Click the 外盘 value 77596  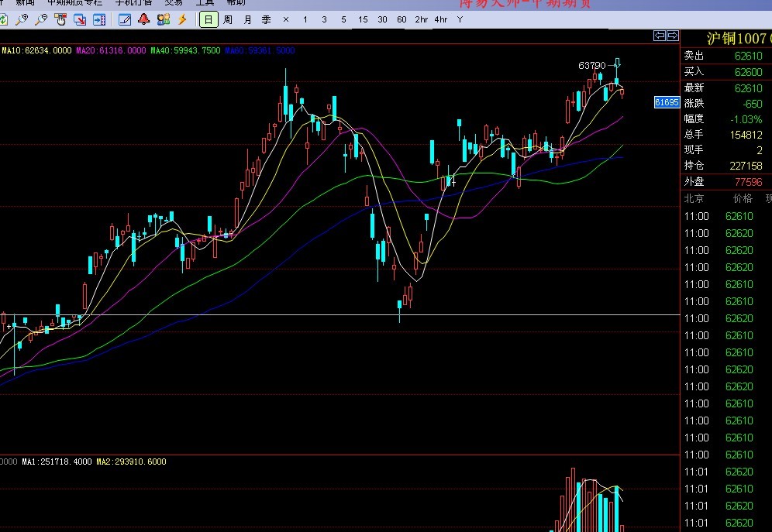point(749,183)
